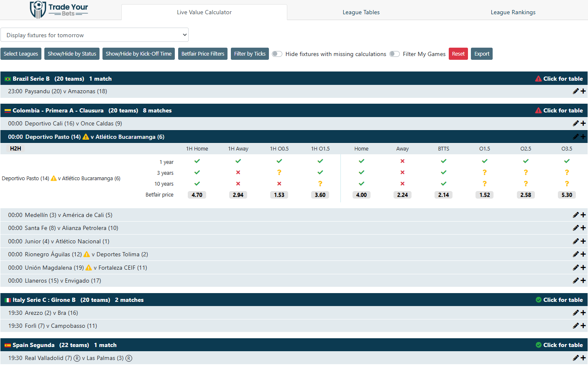Edit the Real Valladolid v Las Palmas fixture
Viewport: 588px width, 365px height.
tap(576, 358)
